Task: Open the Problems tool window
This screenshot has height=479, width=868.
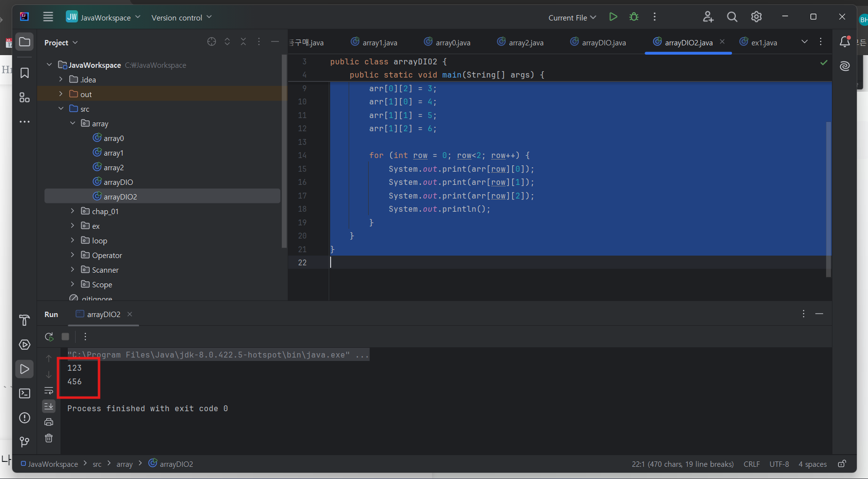Action: point(24,418)
